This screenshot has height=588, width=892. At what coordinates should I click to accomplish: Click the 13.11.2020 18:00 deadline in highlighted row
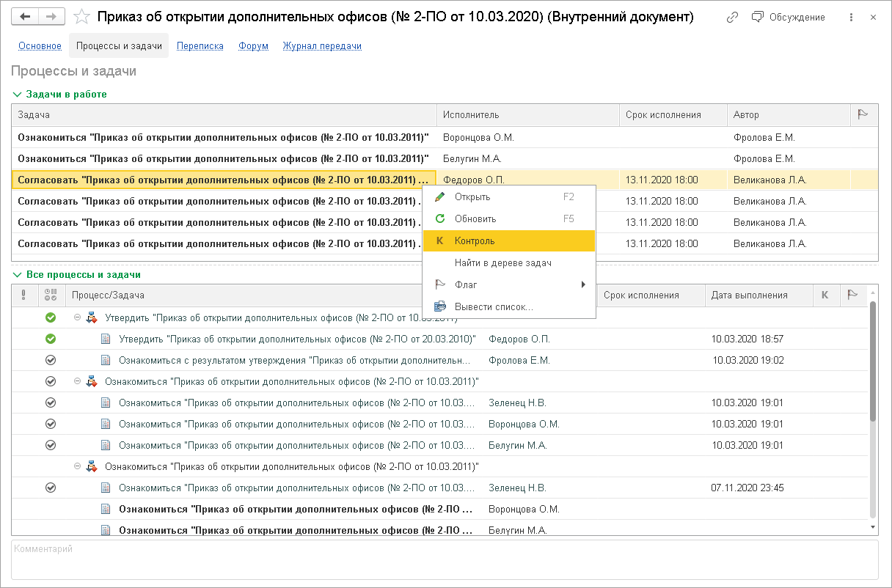662,180
